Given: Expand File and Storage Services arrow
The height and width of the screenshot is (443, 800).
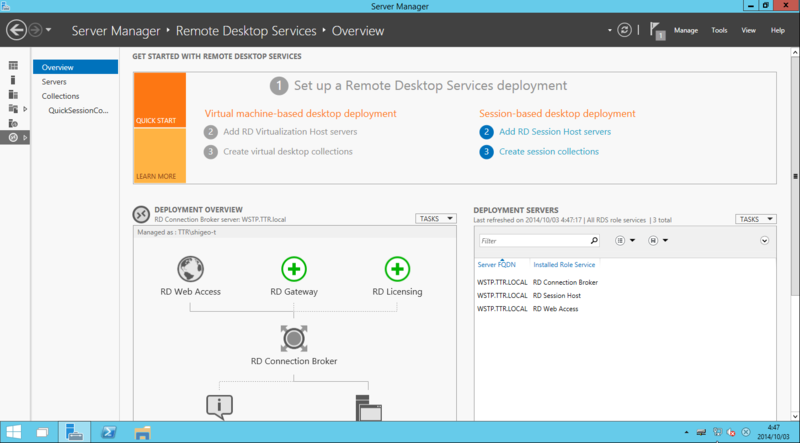Looking at the screenshot, I should (25, 109).
